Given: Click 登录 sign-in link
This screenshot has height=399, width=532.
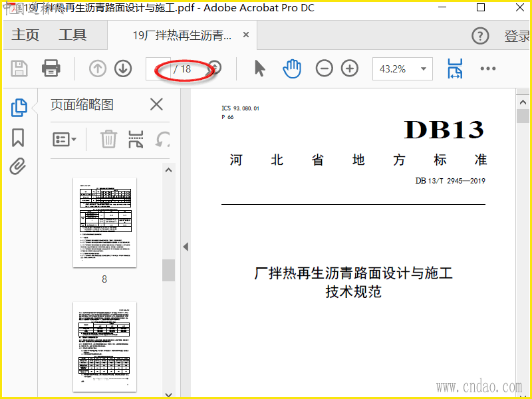Looking at the screenshot, I should point(517,36).
